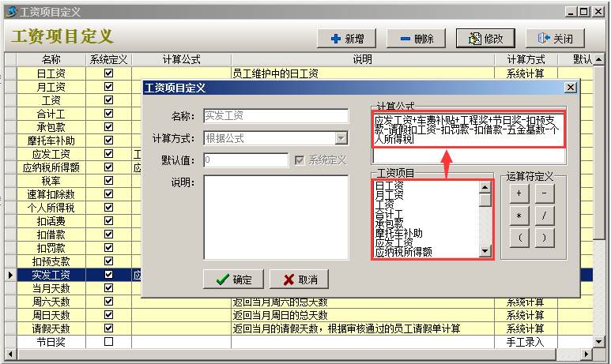611x364 pixels.
Task: Insert the multiply operator
Action: coord(519,215)
